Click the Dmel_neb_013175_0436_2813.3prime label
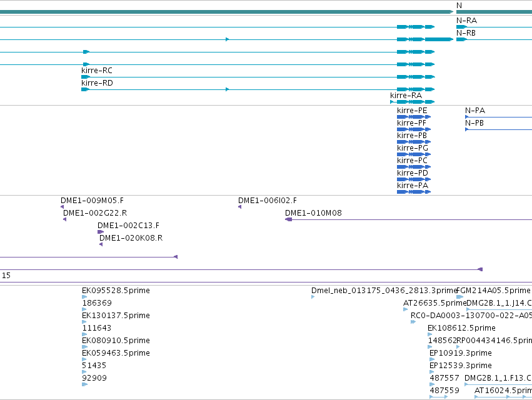Screen dimensions: 532x400 [384, 291]
